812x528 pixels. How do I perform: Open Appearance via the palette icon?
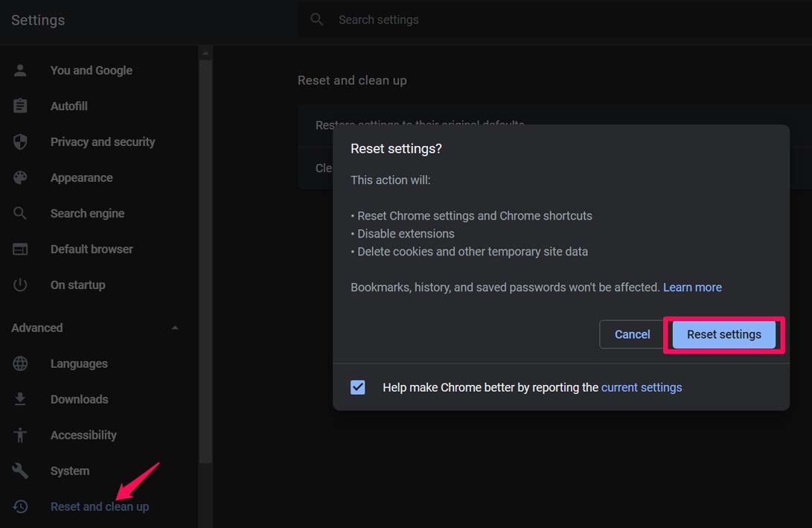[x=19, y=177]
